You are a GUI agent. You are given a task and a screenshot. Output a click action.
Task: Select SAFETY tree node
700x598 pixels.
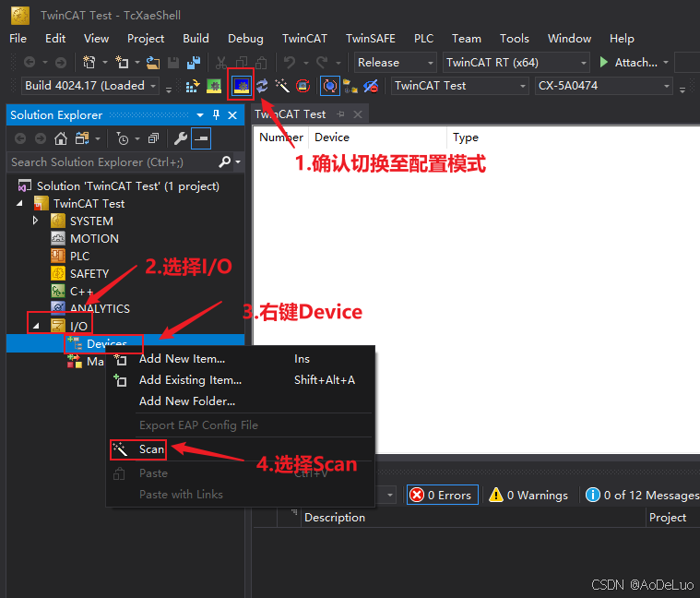80,273
